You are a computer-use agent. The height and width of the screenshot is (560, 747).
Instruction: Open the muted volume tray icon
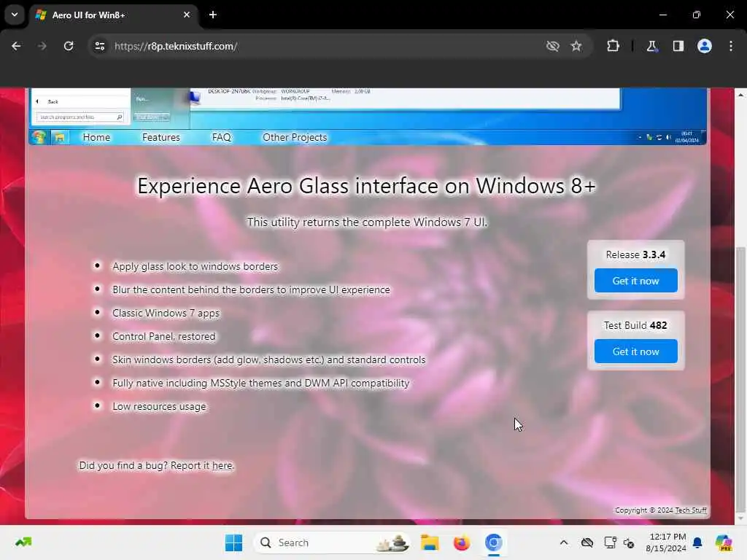point(629,542)
